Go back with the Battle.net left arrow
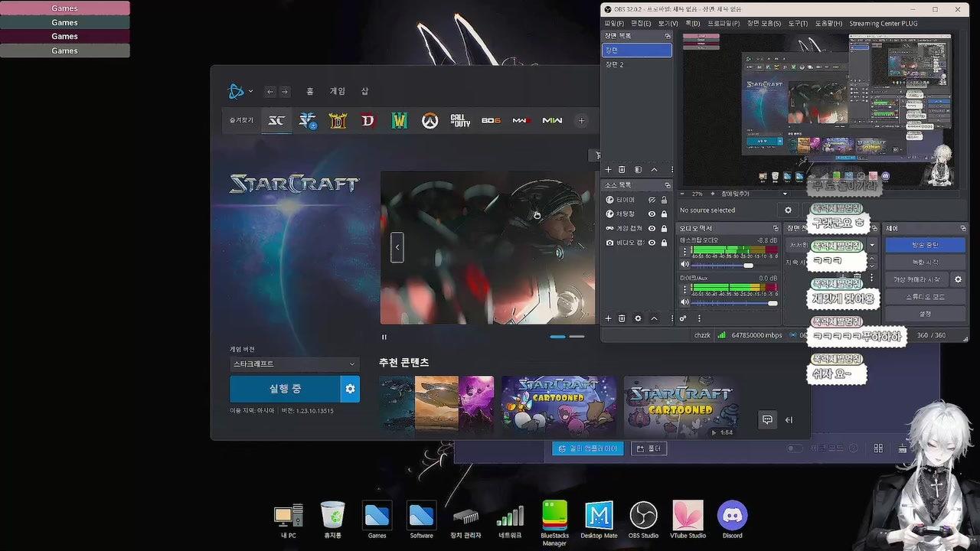 point(269,92)
